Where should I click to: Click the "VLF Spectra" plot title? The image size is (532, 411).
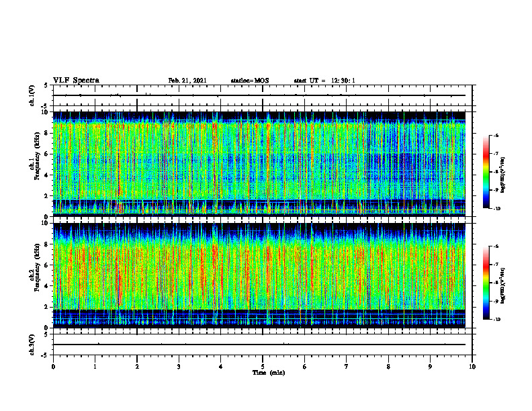pyautogui.click(x=76, y=81)
